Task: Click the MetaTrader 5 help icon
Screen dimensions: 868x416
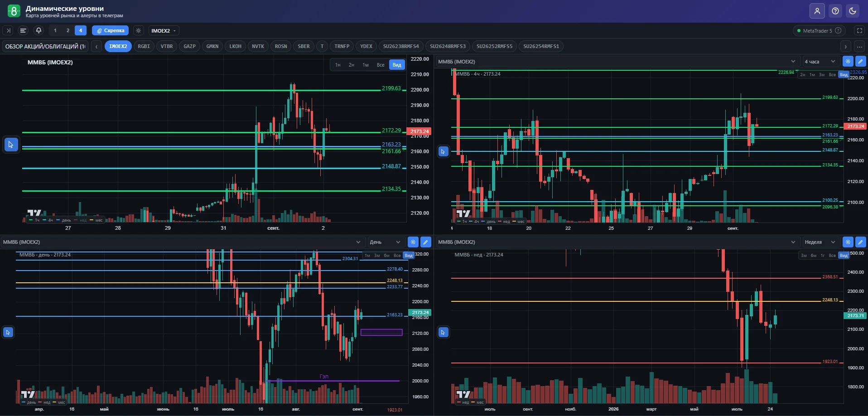Action: tap(838, 31)
